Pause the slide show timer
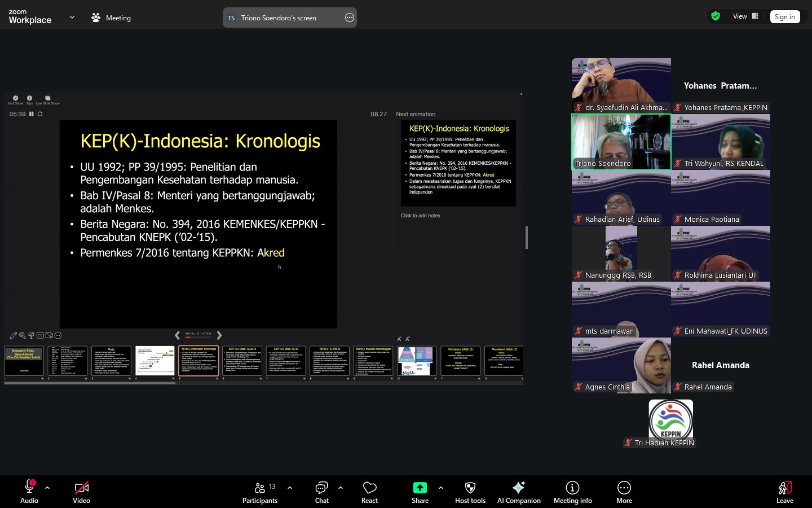This screenshot has width=812, height=508. 32,114
